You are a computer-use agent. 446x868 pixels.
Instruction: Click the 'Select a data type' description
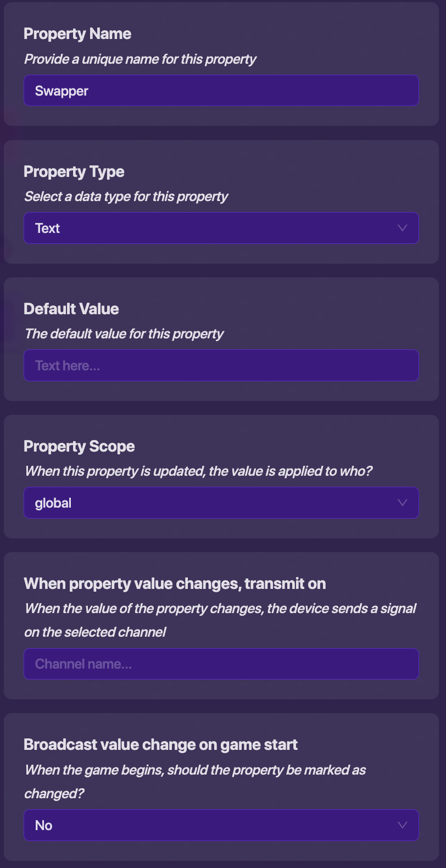point(126,197)
